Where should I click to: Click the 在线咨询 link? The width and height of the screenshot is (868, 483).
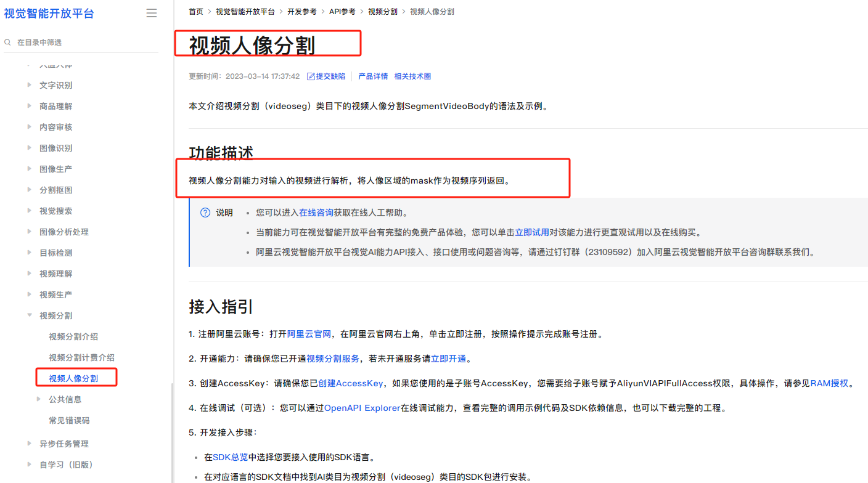(x=316, y=213)
